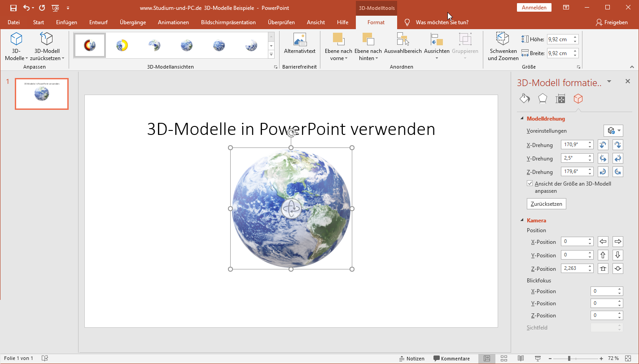The image size is (639, 364).
Task: Click the zoom slider handle
Action: coord(569,359)
